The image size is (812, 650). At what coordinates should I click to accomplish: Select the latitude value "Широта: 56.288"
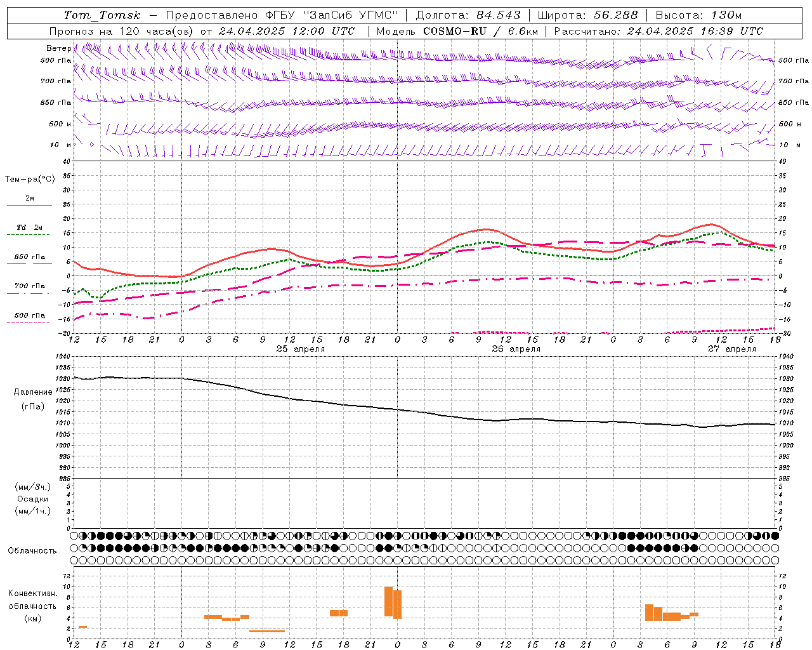click(587, 15)
